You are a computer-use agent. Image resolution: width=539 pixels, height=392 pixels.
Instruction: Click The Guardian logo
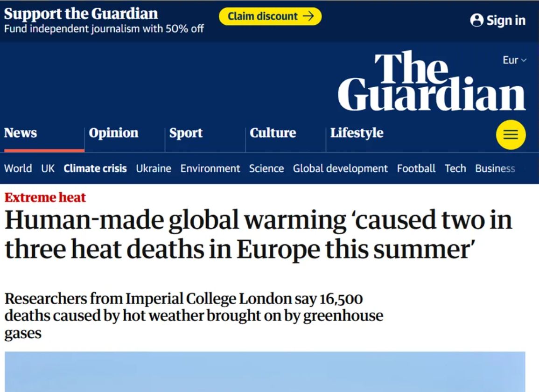coord(431,81)
